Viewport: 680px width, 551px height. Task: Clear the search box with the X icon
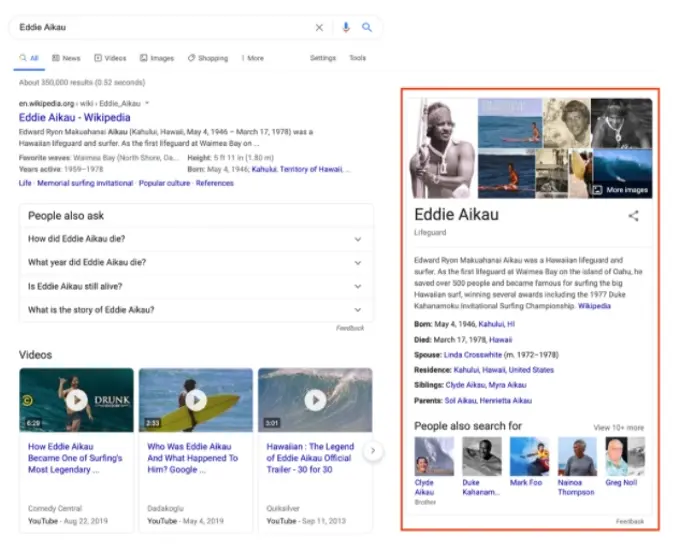click(320, 28)
